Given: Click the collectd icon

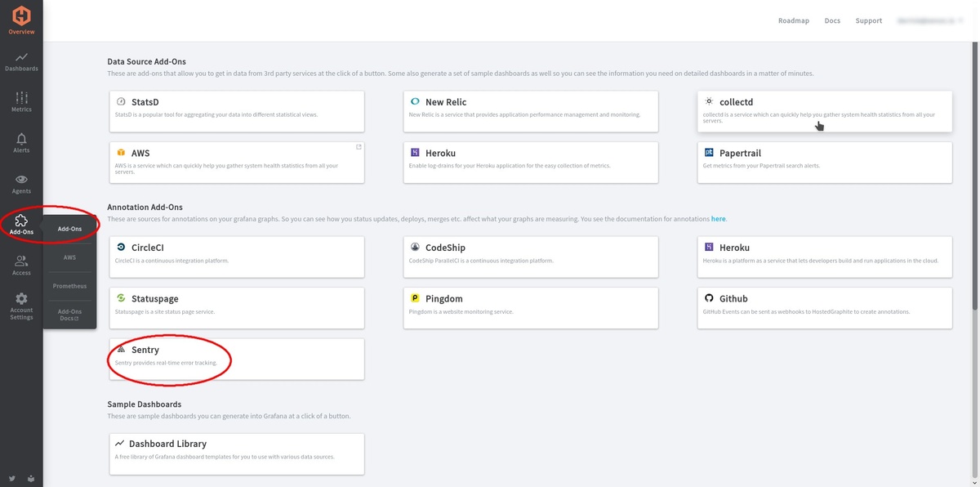Looking at the screenshot, I should [709, 102].
